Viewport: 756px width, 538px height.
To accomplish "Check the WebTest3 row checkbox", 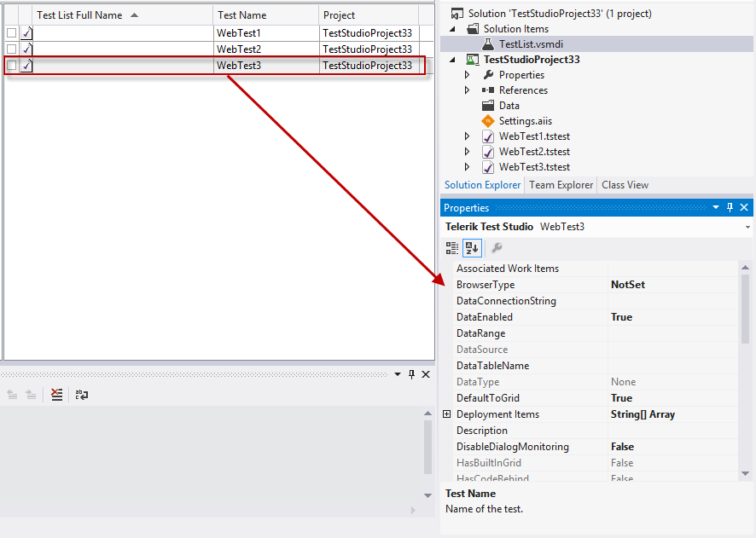I will coord(12,66).
